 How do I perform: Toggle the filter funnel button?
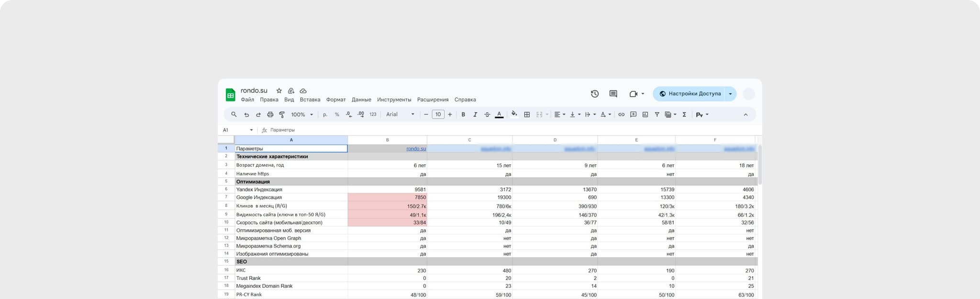[657, 115]
